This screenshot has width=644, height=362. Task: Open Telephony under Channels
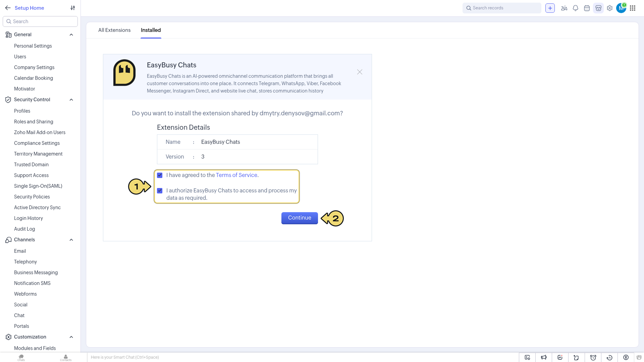[25, 262]
